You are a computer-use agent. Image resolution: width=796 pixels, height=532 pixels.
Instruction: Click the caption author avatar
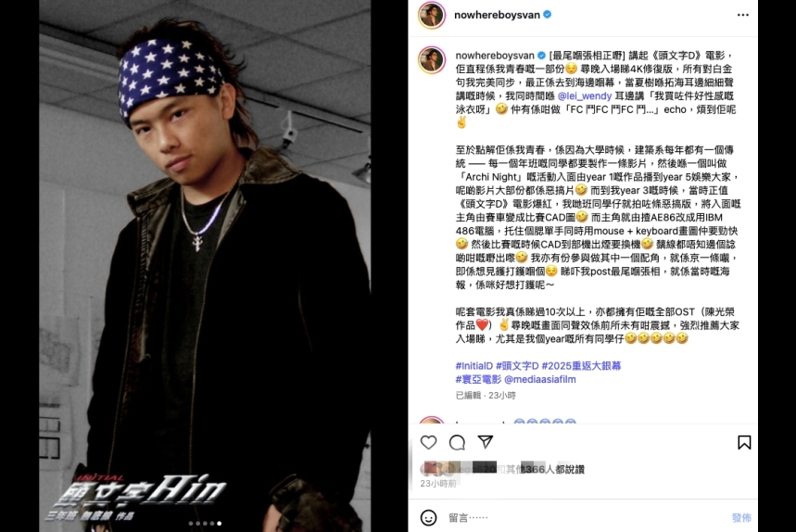(x=432, y=59)
